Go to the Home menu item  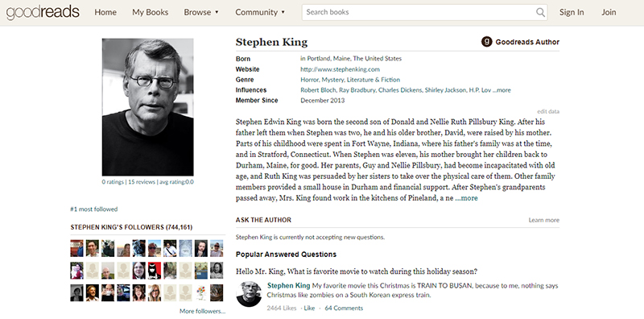[x=105, y=12]
